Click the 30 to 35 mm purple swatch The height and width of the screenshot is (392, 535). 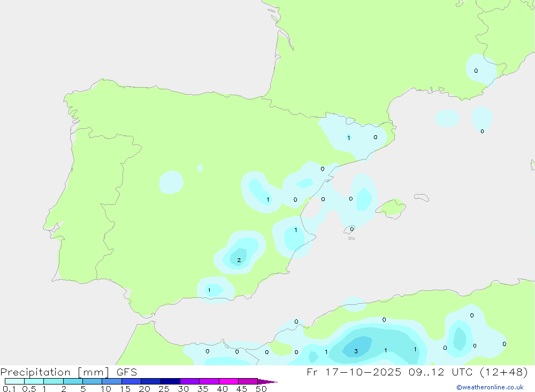click(189, 381)
